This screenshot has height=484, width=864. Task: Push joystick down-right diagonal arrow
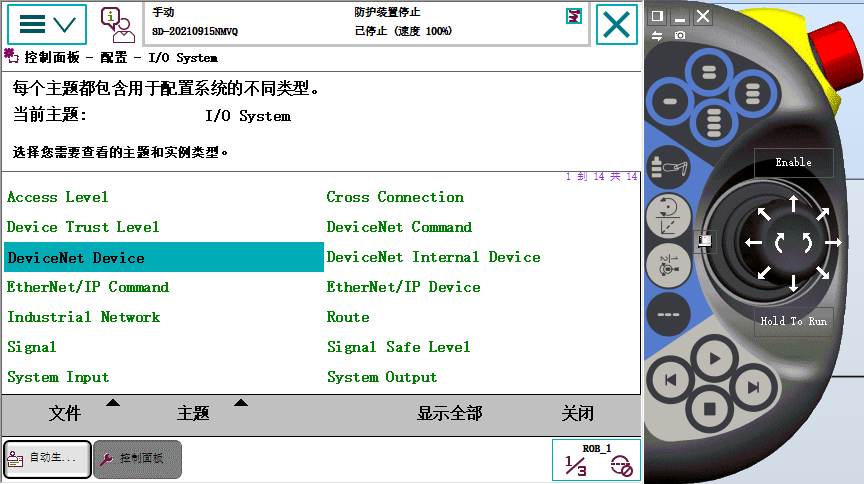[x=823, y=272]
